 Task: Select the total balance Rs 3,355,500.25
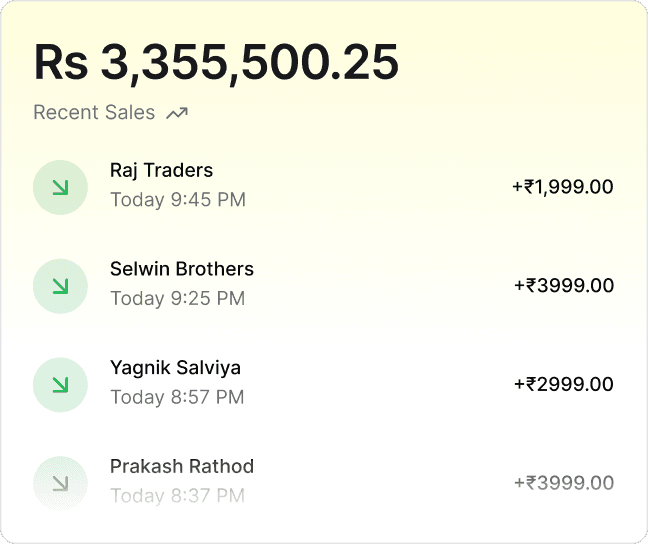tap(216, 62)
